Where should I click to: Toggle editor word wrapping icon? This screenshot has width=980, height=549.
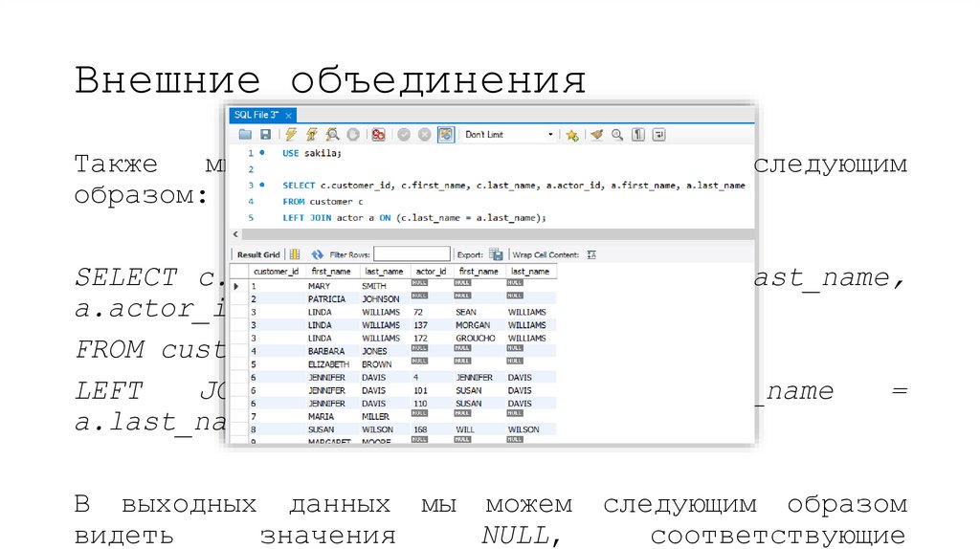[658, 134]
